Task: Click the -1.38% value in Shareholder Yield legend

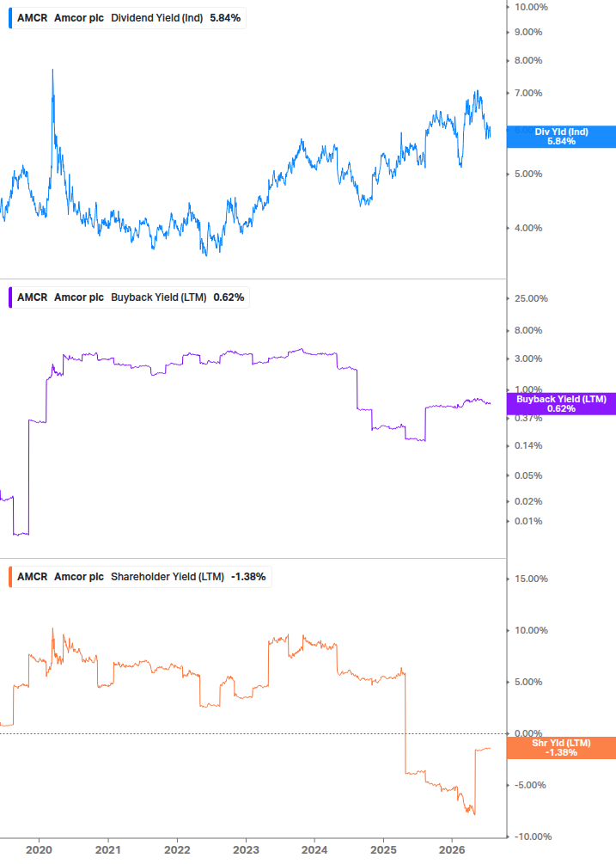Action: [248, 577]
